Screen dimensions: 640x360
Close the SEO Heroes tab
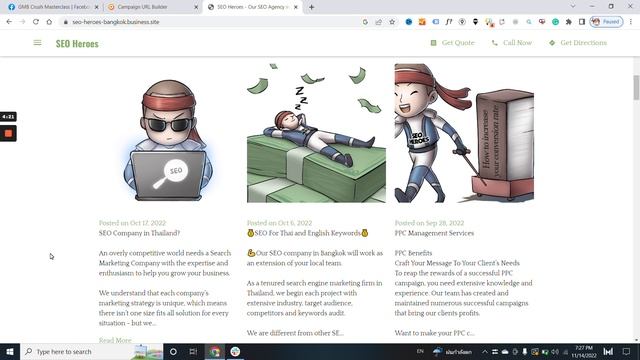[296, 7]
